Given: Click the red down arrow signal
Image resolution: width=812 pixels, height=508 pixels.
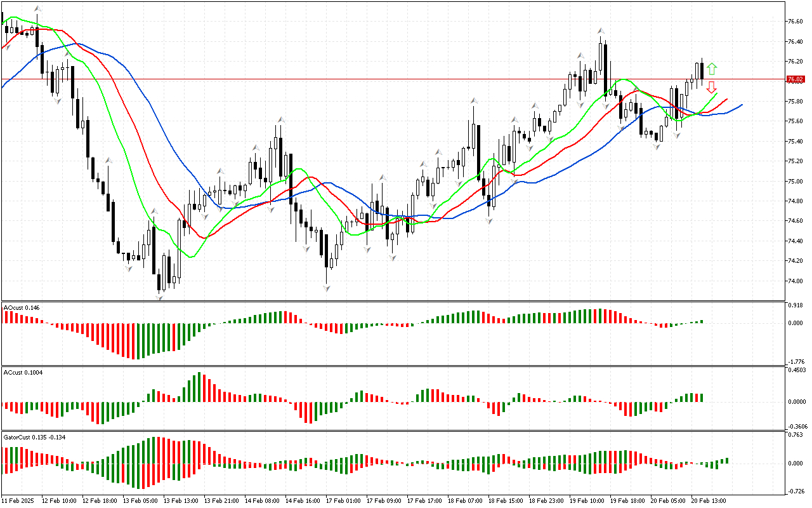Looking at the screenshot, I should (712, 87).
